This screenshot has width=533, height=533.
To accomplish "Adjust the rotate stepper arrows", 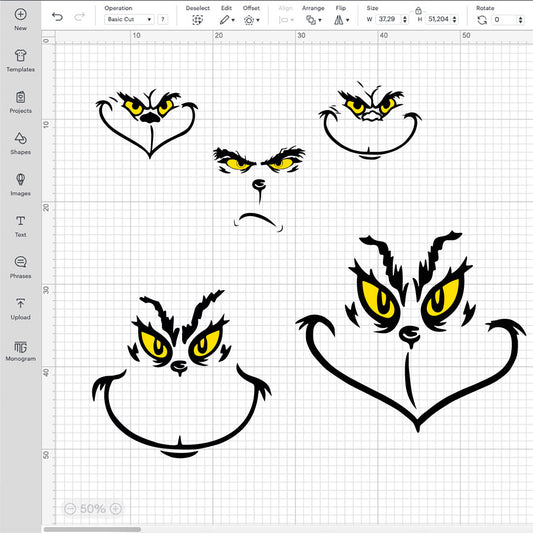I will 521,20.
